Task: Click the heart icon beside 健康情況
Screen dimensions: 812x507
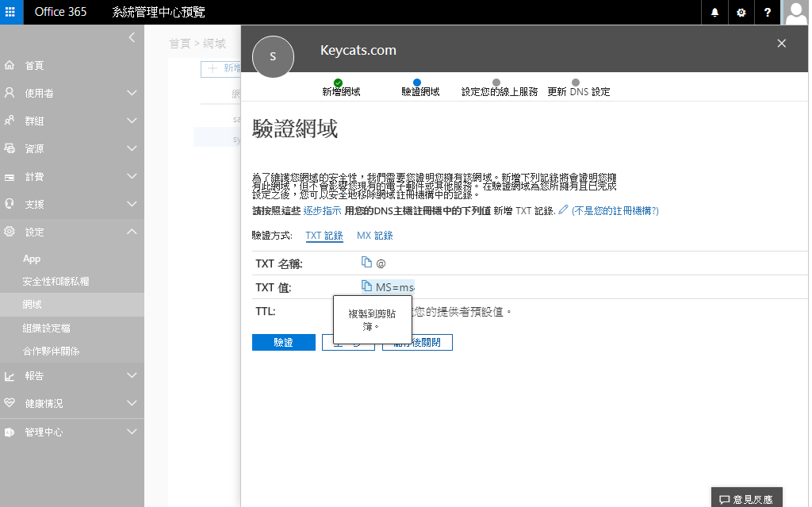Action: (10, 403)
